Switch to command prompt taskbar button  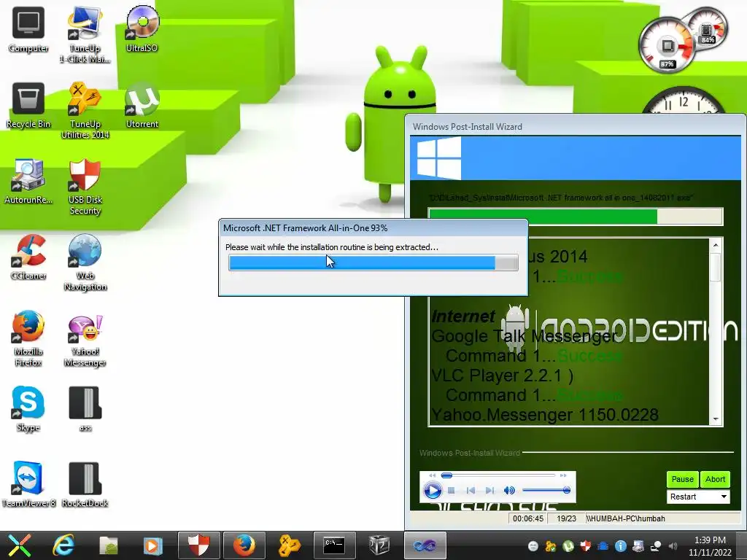(x=334, y=545)
